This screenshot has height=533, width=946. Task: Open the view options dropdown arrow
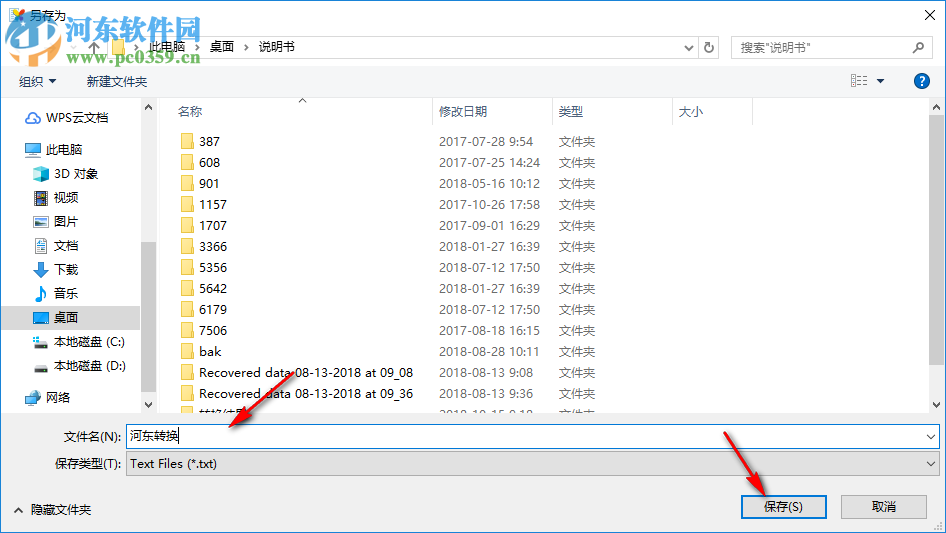pyautogui.click(x=880, y=81)
